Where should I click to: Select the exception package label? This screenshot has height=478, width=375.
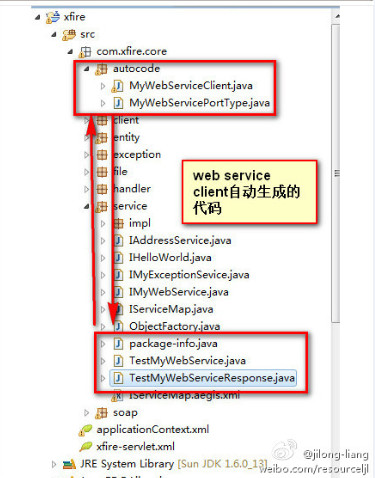tap(137, 155)
